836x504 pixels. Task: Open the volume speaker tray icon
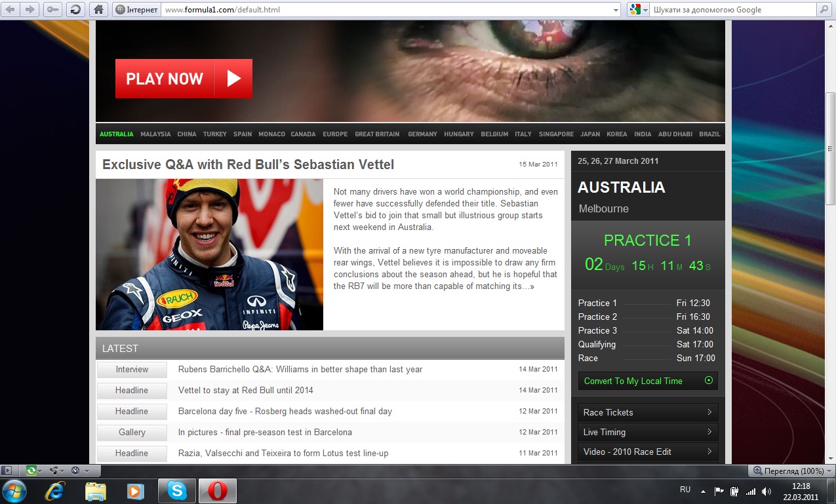[766, 491]
